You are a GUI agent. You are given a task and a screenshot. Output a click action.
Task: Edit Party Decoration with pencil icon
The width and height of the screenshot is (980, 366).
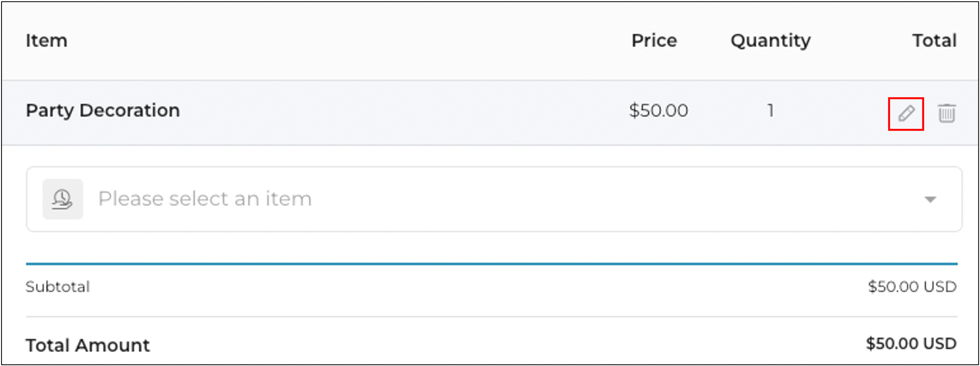906,113
